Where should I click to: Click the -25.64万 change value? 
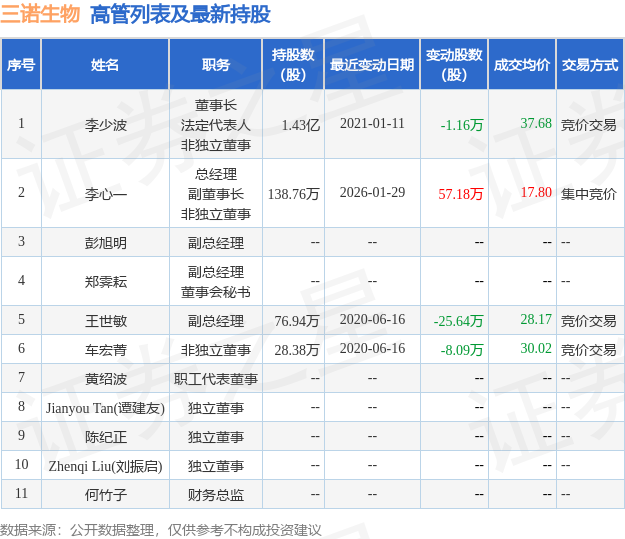click(458, 321)
